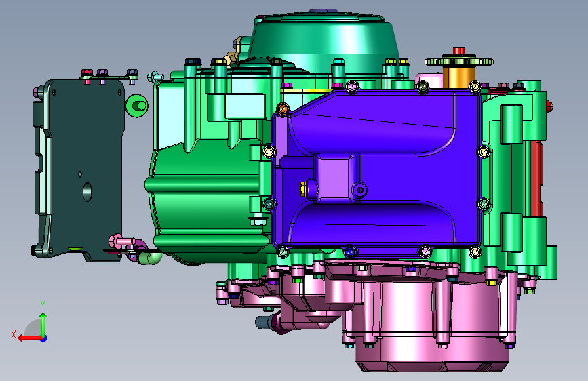Select the toothed sprocket gear on top
This screenshot has width=588, height=381.
tap(459, 61)
